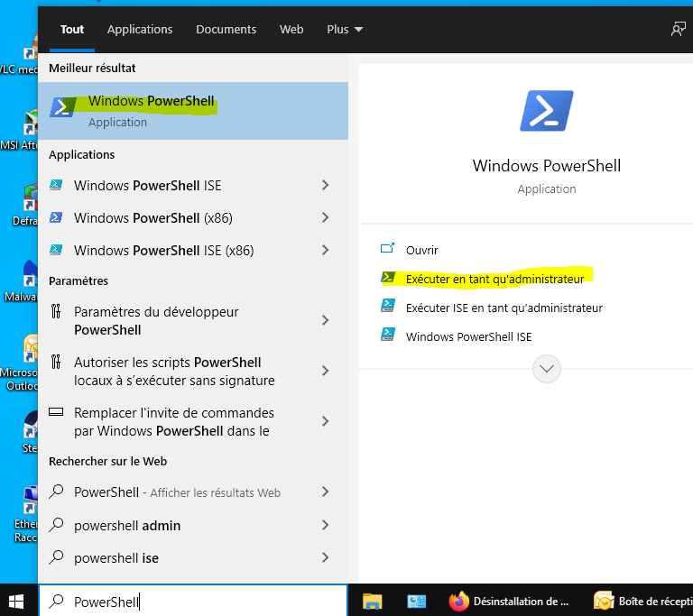Click the search magnifier in the taskbar box

coord(56,601)
